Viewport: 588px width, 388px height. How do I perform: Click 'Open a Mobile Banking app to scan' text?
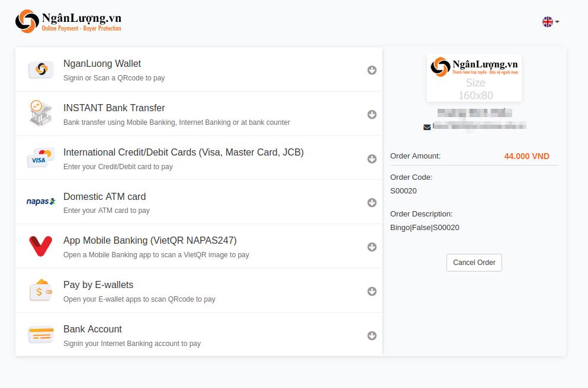click(156, 255)
